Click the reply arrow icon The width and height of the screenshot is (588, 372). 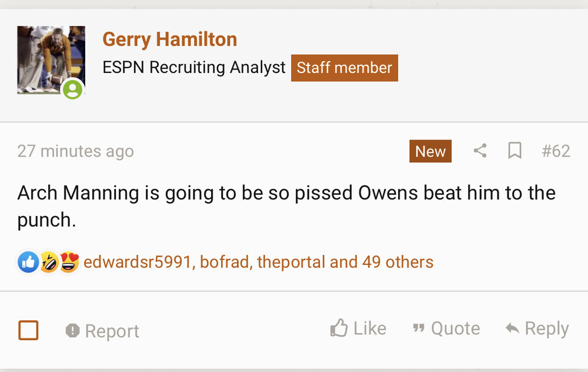point(512,328)
